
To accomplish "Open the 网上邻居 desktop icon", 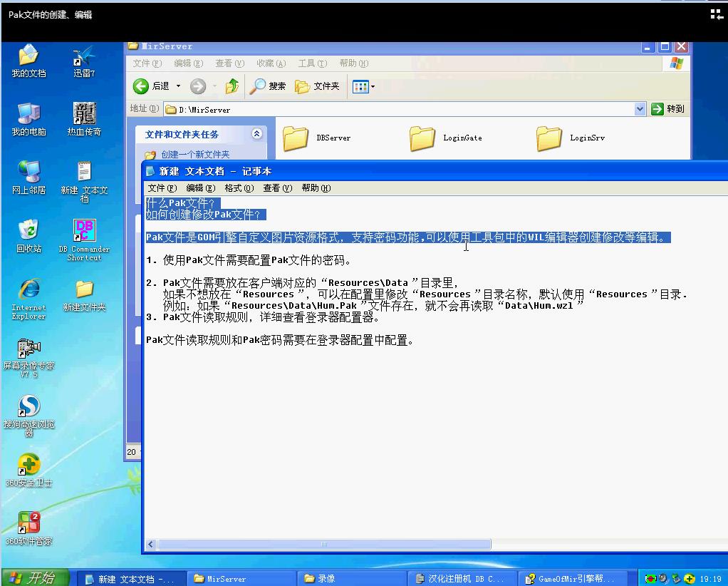I will (28, 178).
